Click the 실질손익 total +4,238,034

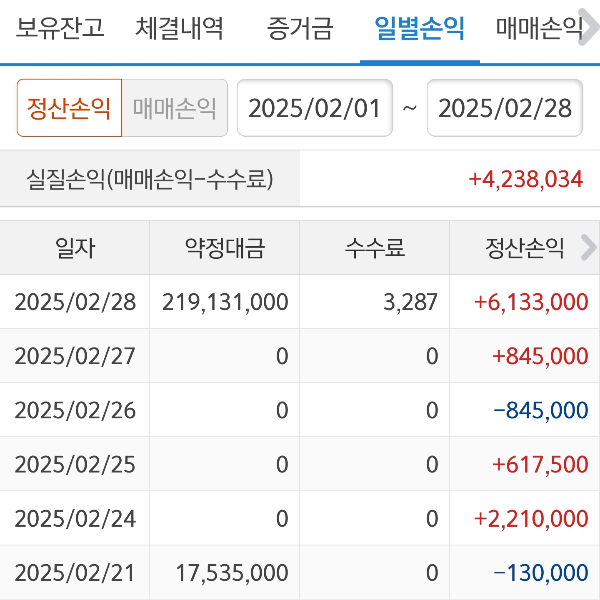click(525, 180)
